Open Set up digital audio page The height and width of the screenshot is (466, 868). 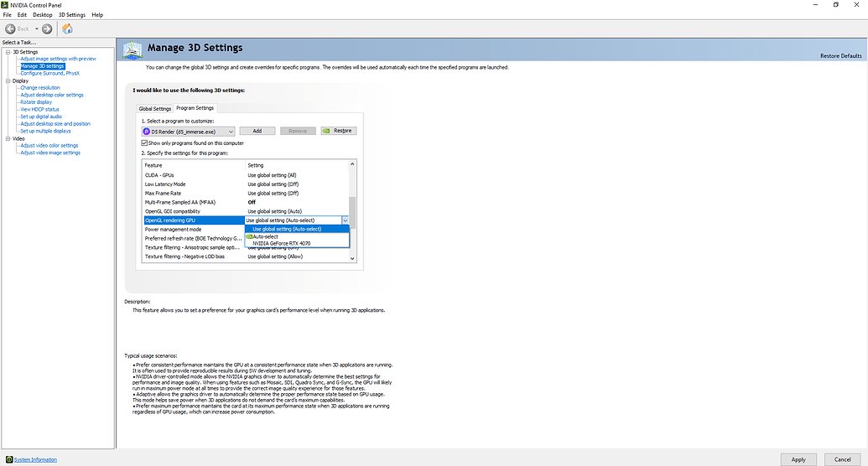(x=41, y=116)
